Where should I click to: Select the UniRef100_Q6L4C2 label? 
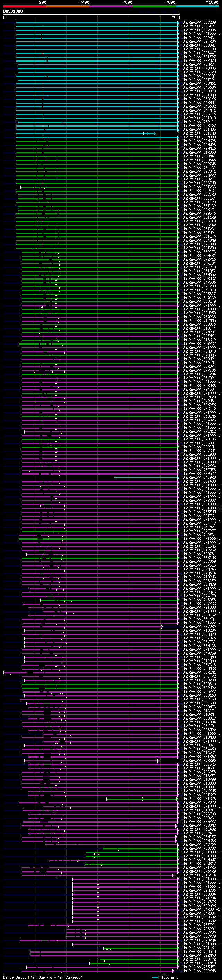pyautogui.click(x=199, y=168)
